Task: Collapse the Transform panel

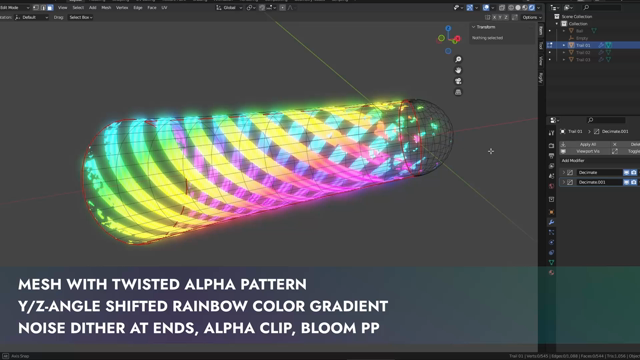Action: pyautogui.click(x=473, y=27)
